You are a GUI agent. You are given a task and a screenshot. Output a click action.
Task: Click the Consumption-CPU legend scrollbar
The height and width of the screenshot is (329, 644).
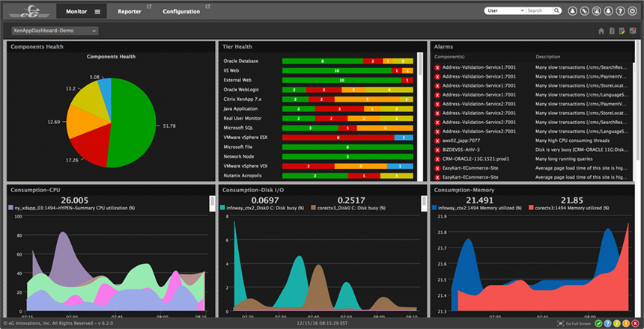tap(212, 203)
